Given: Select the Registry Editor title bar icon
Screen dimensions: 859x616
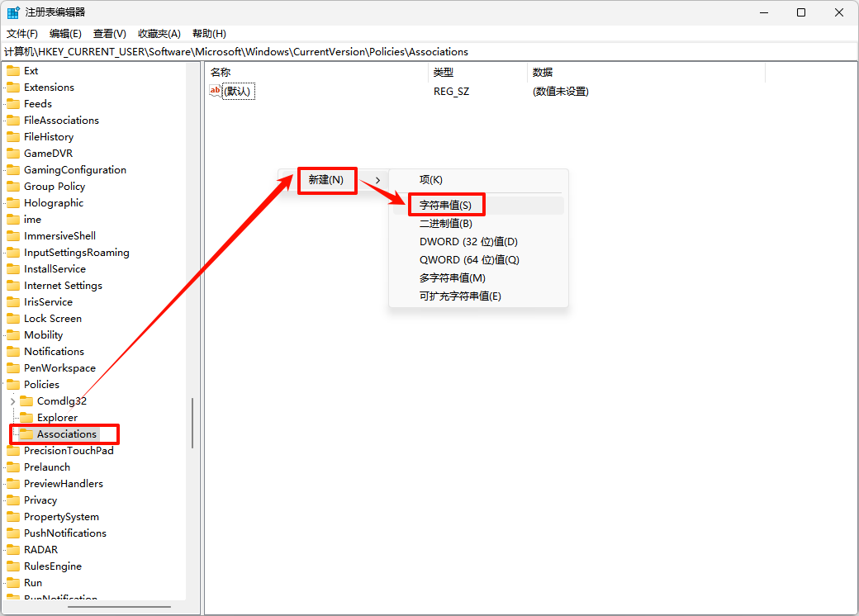Looking at the screenshot, I should tap(12, 12).
